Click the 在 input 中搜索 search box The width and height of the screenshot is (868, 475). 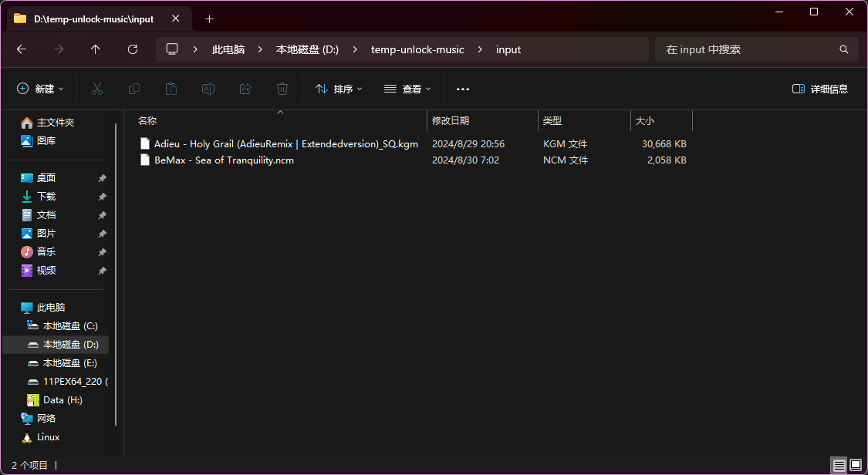748,49
